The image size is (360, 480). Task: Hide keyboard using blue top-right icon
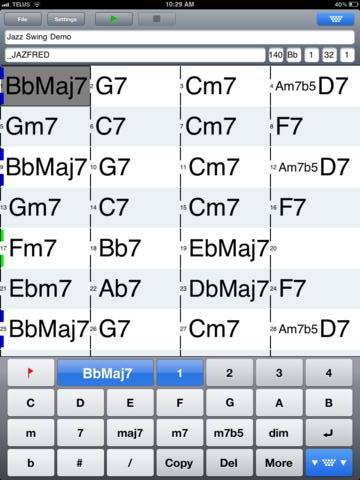pos(335,19)
